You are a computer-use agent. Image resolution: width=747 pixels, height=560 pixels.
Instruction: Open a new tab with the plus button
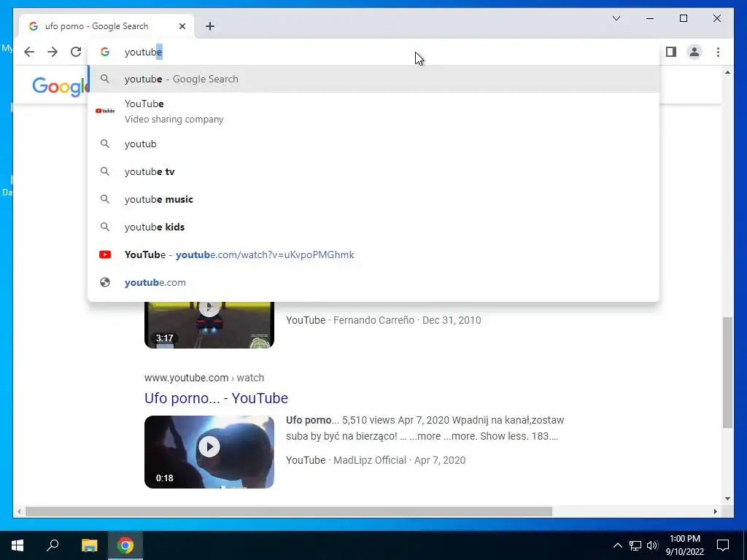pyautogui.click(x=210, y=26)
